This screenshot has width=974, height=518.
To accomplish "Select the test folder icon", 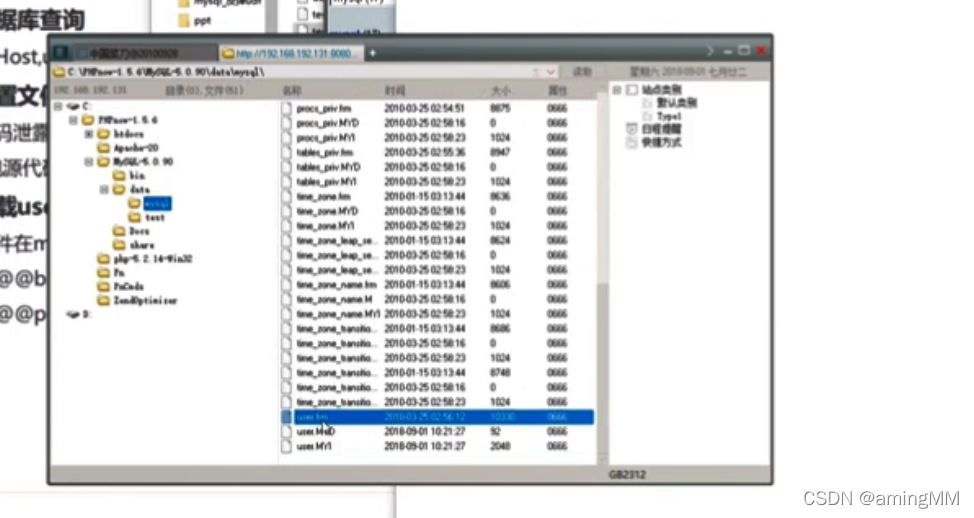I will 134,217.
